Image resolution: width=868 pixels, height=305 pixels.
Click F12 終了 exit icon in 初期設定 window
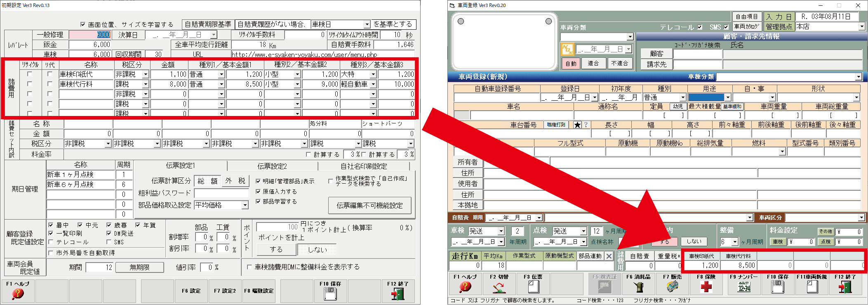[x=398, y=290]
